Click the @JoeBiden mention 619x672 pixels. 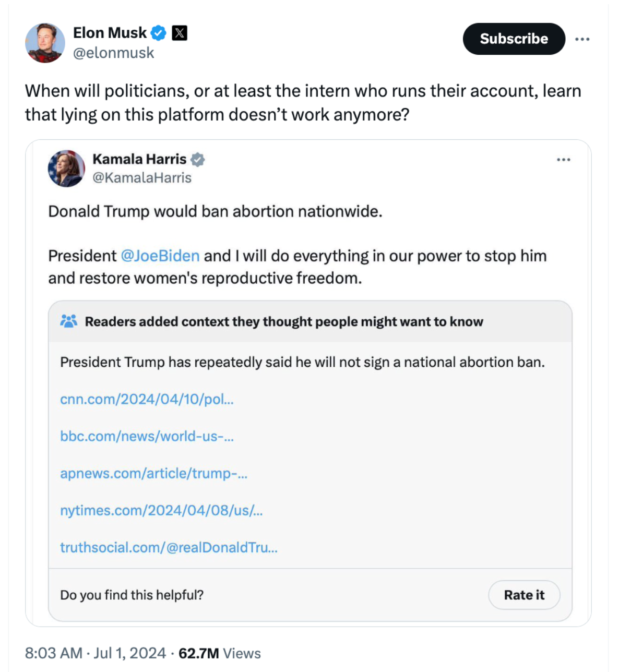160,256
